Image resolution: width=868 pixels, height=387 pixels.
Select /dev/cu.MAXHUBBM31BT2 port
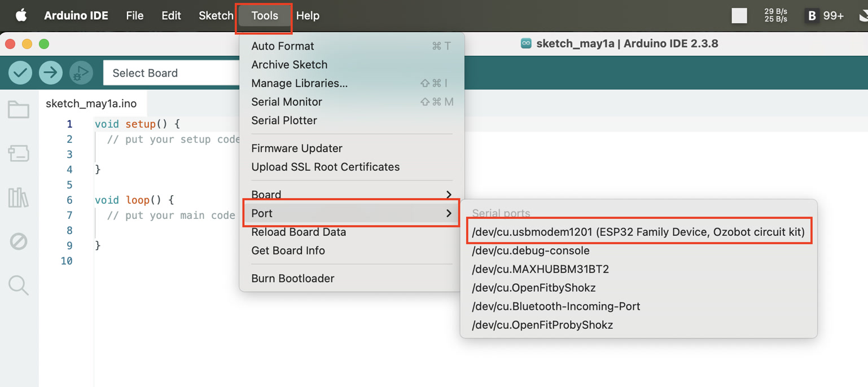(x=638, y=269)
